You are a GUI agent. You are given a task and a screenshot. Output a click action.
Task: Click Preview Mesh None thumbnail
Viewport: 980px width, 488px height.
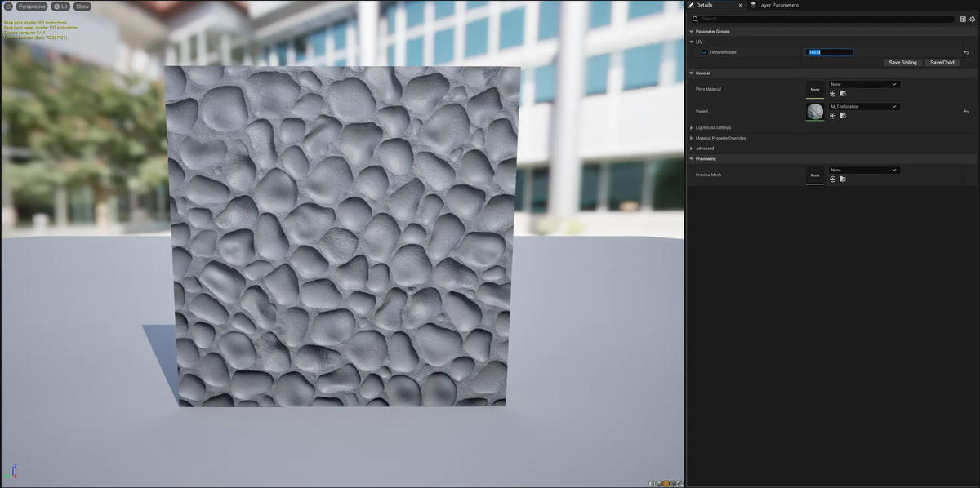click(x=815, y=175)
